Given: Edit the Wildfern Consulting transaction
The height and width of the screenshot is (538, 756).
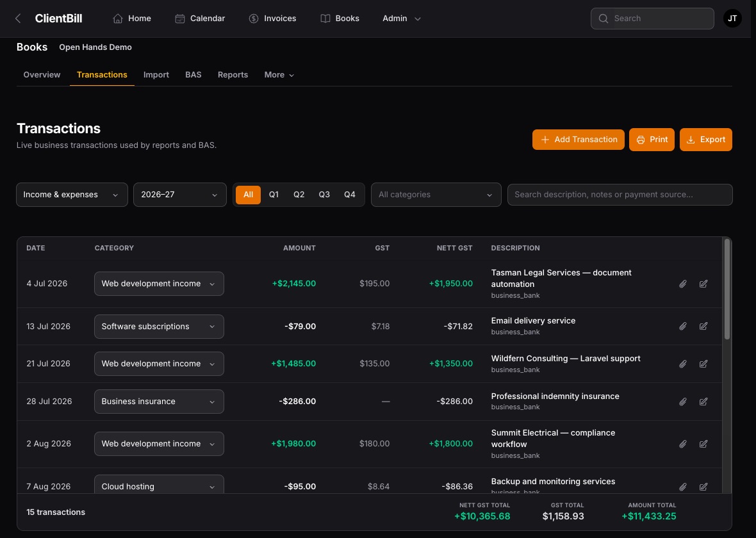Looking at the screenshot, I should coord(703,364).
